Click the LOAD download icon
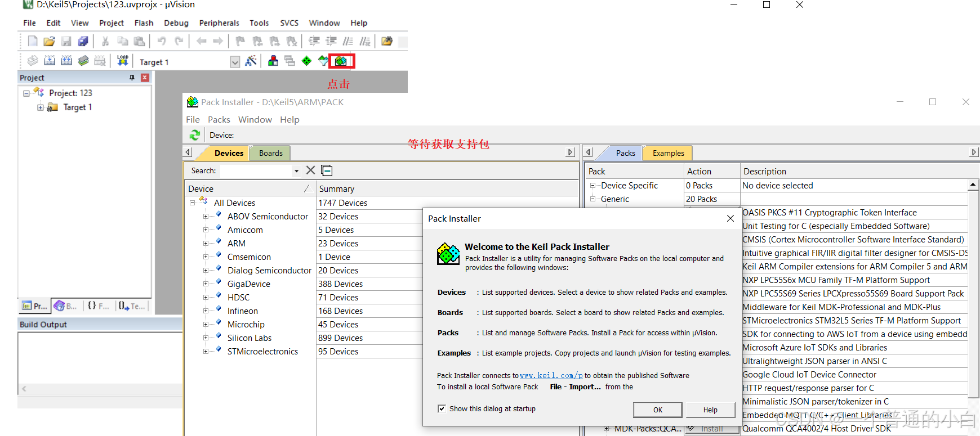 pyautogui.click(x=123, y=61)
